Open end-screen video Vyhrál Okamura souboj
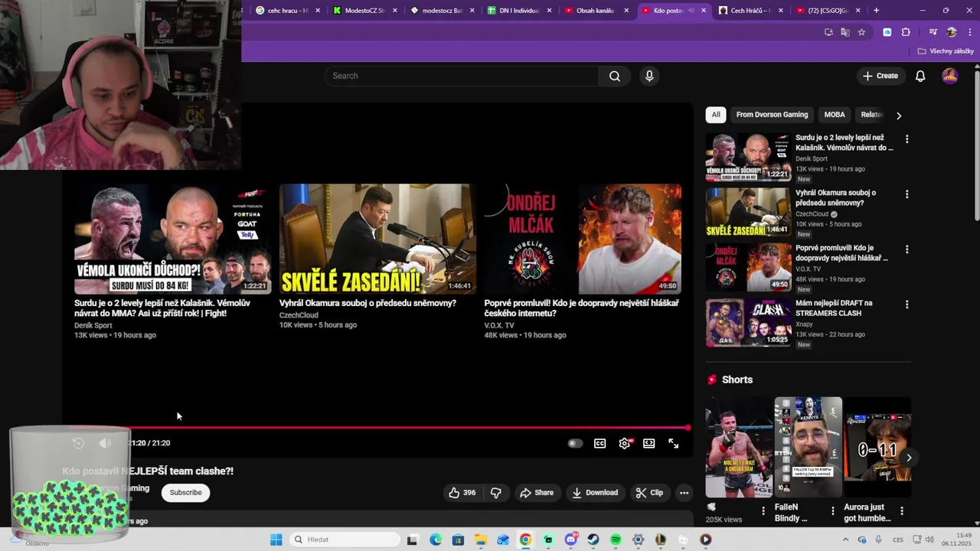The image size is (980, 551). tap(377, 239)
